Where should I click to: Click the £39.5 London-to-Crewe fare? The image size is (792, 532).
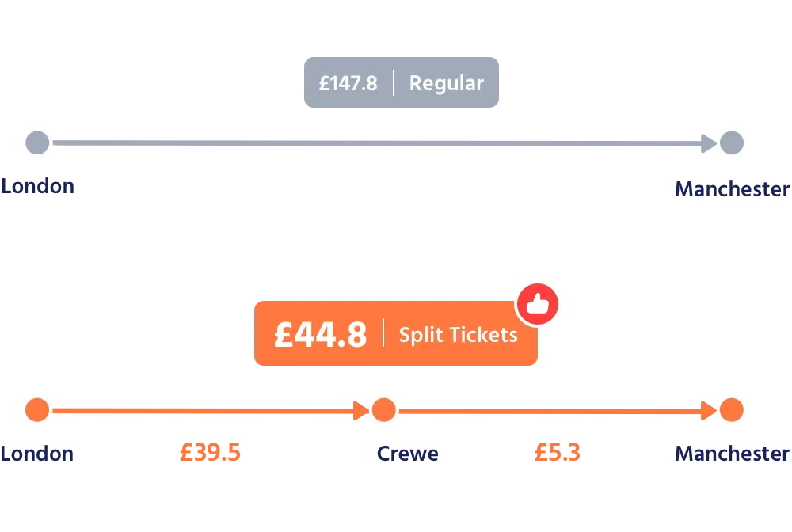tap(210, 453)
